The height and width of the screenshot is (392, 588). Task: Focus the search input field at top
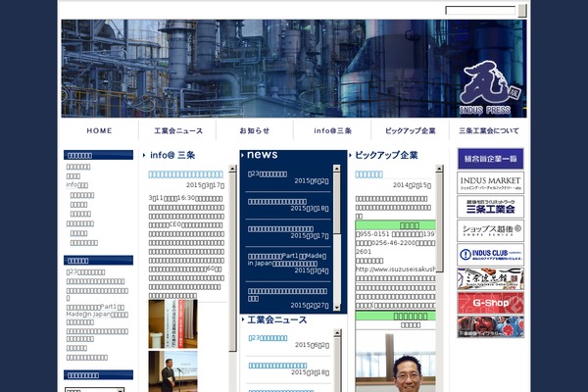(480, 10)
